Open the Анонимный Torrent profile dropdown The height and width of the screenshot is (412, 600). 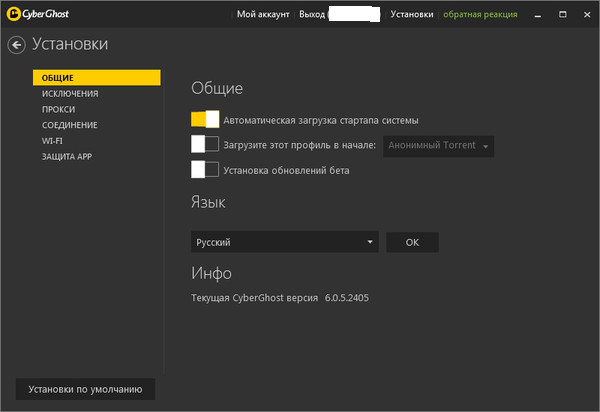438,146
